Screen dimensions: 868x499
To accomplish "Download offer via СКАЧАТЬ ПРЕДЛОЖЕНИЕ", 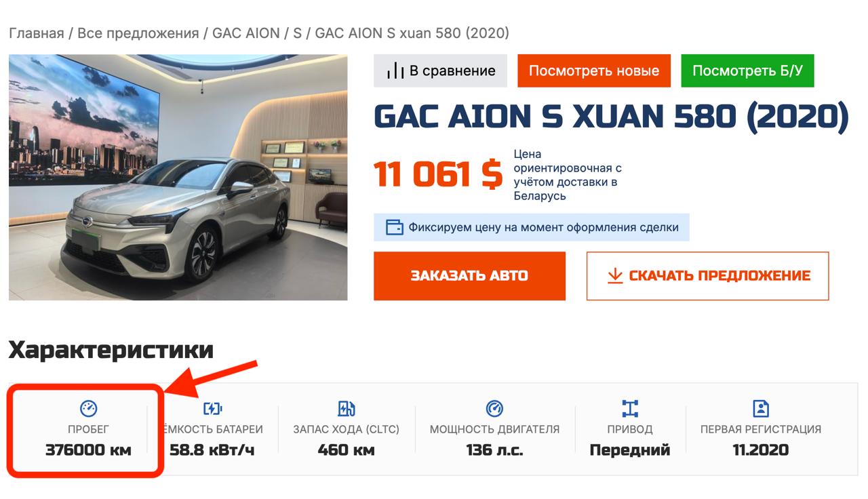I will [x=707, y=276].
